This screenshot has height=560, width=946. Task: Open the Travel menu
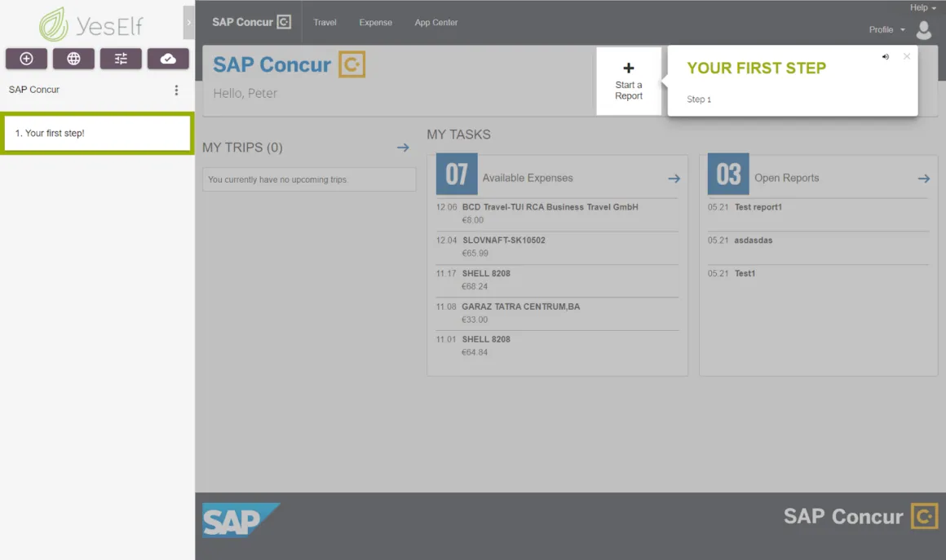point(325,22)
